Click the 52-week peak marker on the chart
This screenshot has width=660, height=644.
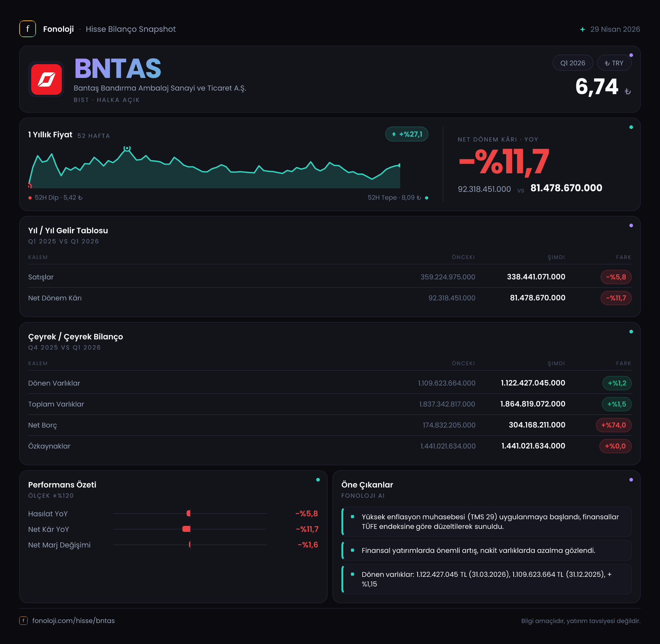pyautogui.click(x=127, y=148)
